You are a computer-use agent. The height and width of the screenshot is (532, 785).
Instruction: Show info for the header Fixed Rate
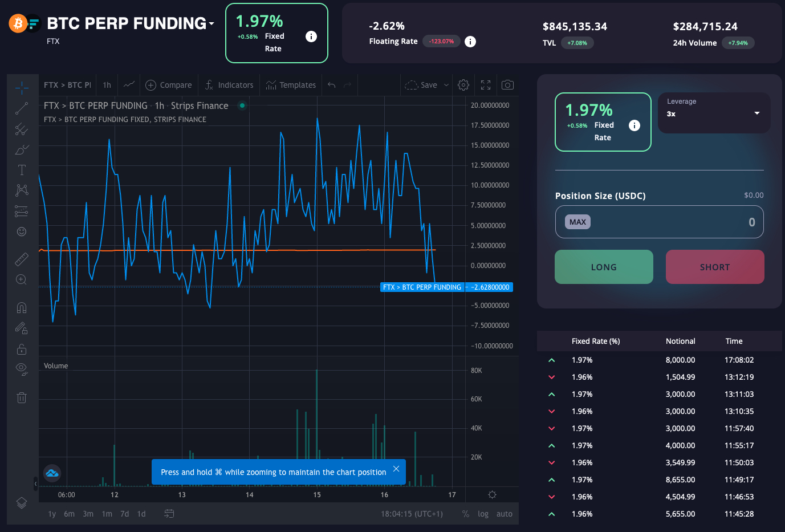click(311, 36)
